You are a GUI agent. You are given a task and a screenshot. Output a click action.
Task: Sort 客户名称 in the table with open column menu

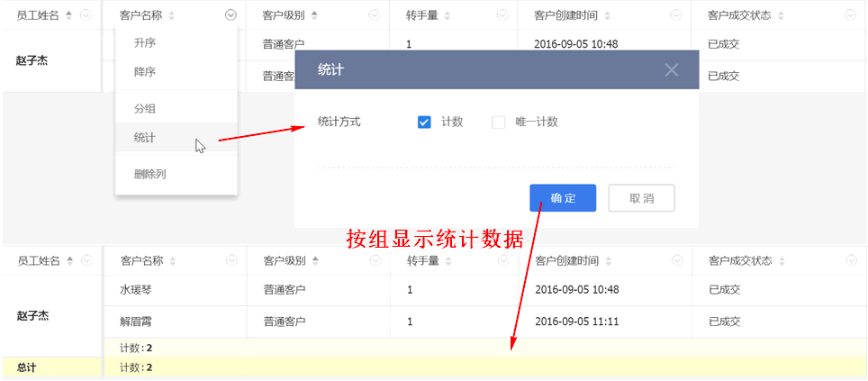point(172,15)
